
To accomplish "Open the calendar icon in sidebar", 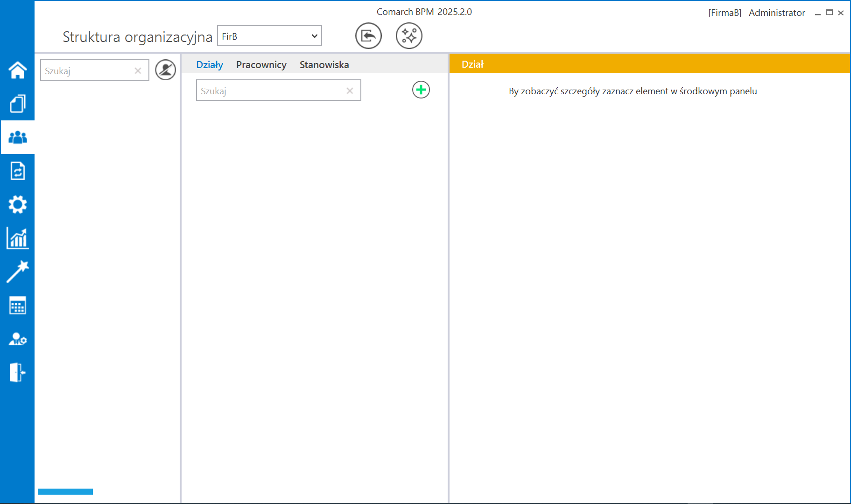I will 17,305.
